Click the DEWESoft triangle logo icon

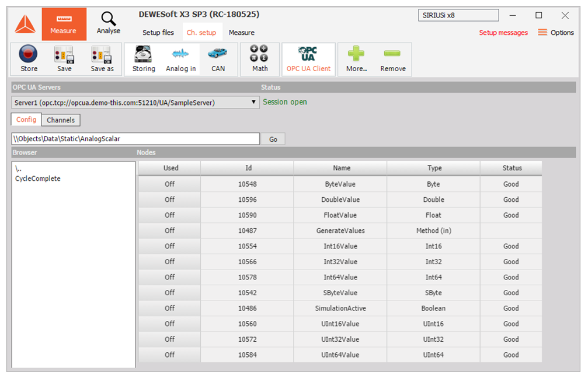pyautogui.click(x=25, y=24)
